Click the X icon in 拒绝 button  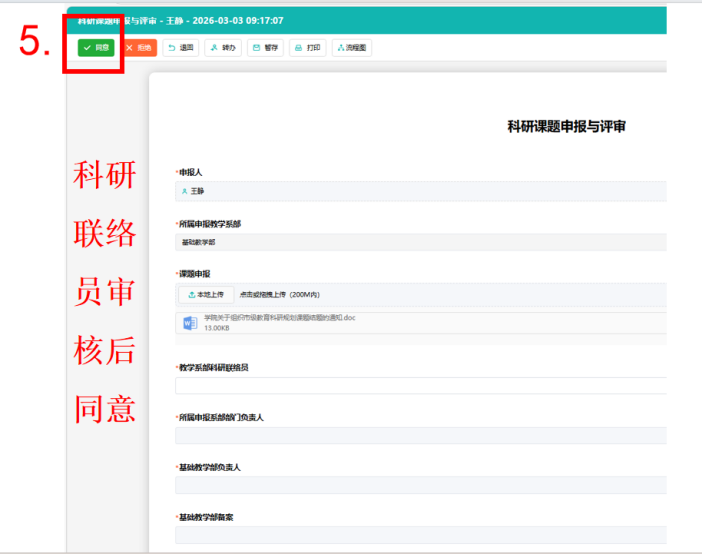129,47
